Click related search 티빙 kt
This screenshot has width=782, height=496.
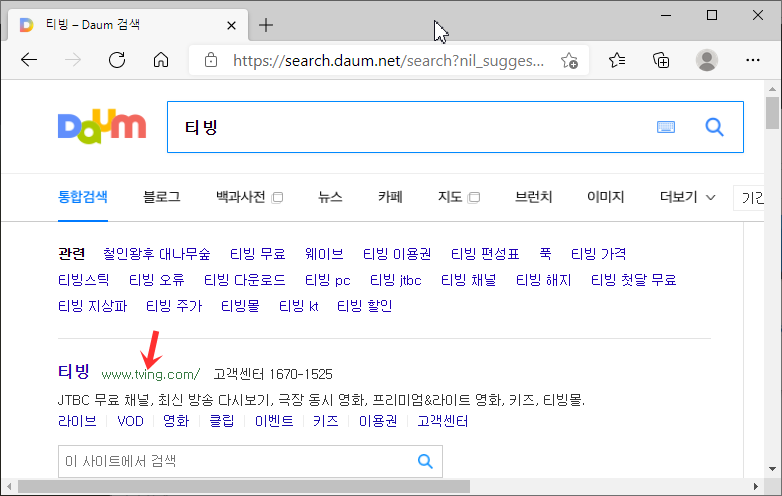point(298,306)
